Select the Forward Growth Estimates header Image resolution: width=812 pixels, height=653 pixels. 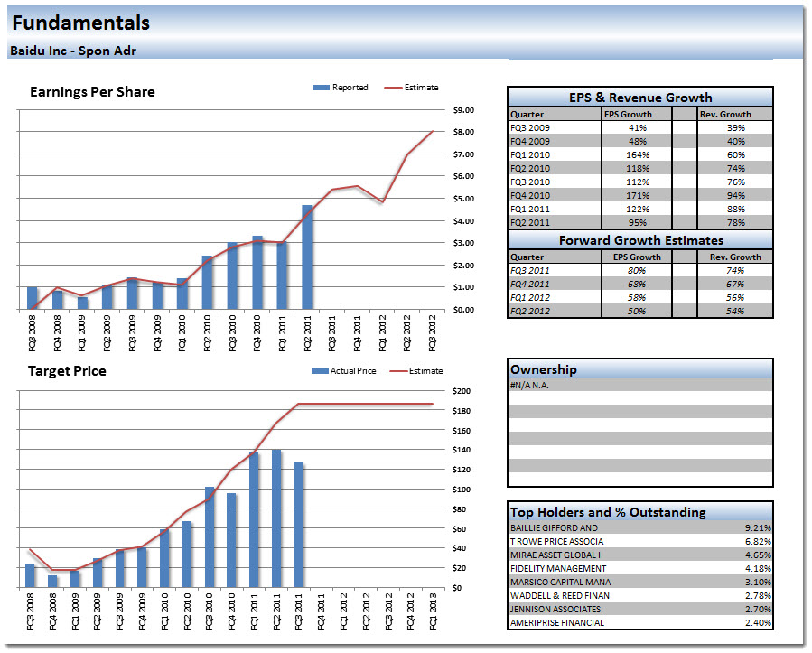[x=639, y=240]
